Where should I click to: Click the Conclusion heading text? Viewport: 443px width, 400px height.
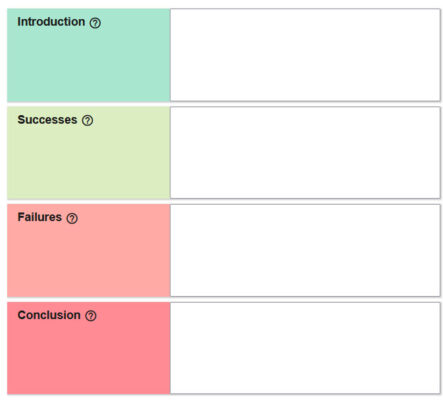point(49,315)
